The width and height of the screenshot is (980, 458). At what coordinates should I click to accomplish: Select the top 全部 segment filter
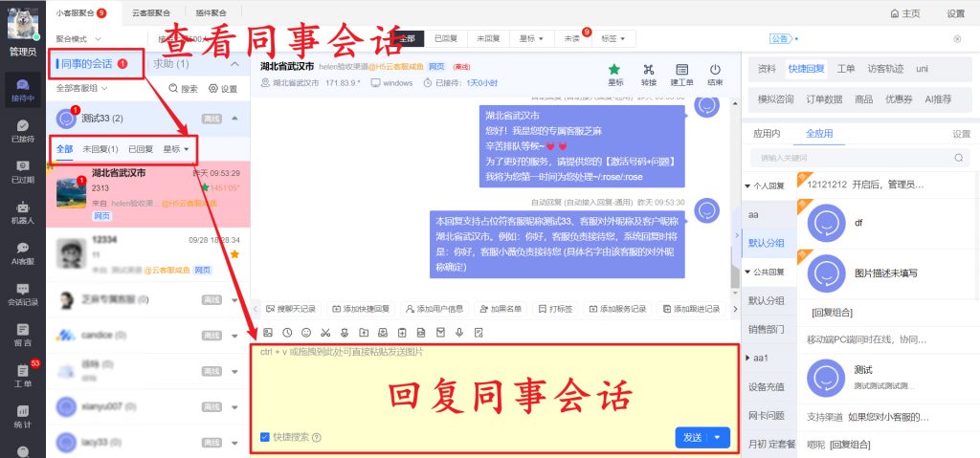tap(406, 39)
